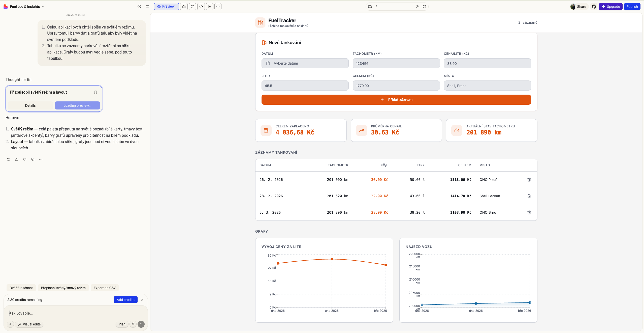The image size is (644, 333).
Task: Switch to the Code view icon
Action: (201, 7)
